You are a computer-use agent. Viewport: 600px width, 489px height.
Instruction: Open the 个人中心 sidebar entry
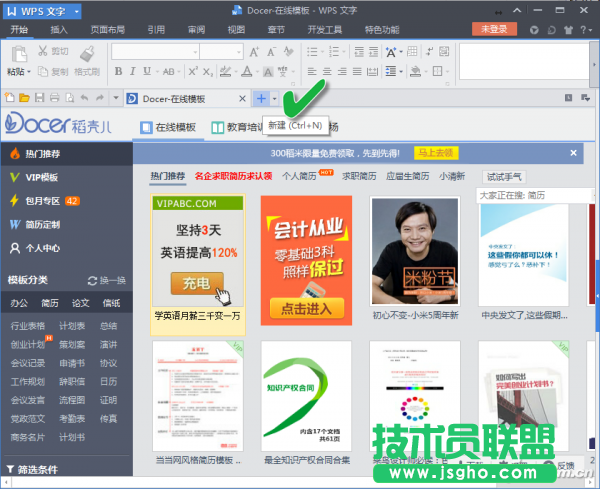tap(47, 248)
